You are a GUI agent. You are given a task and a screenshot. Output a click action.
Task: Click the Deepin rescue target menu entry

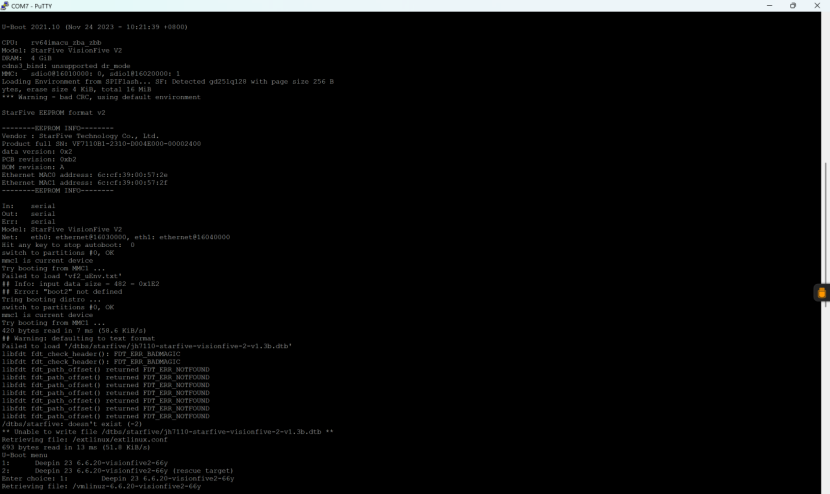pos(118,470)
